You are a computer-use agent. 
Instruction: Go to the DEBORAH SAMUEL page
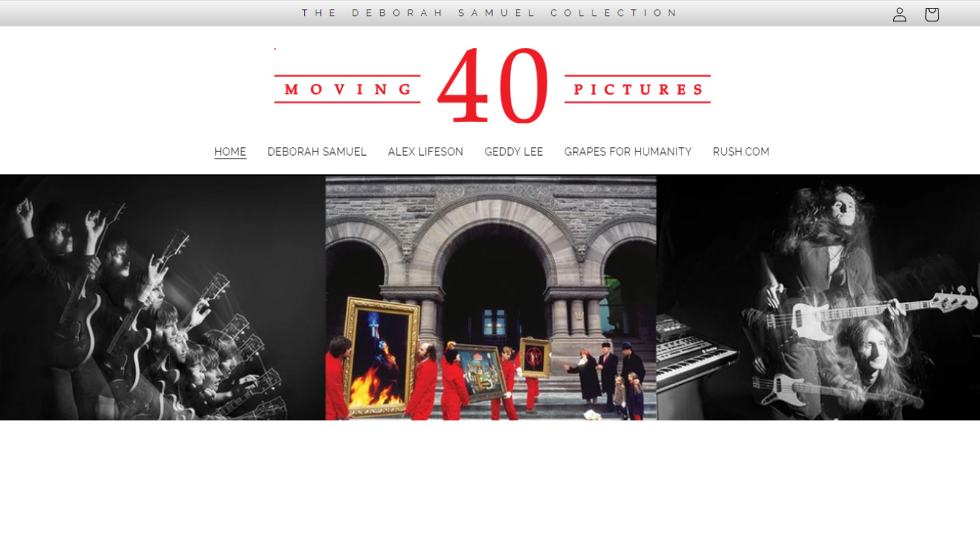(317, 152)
